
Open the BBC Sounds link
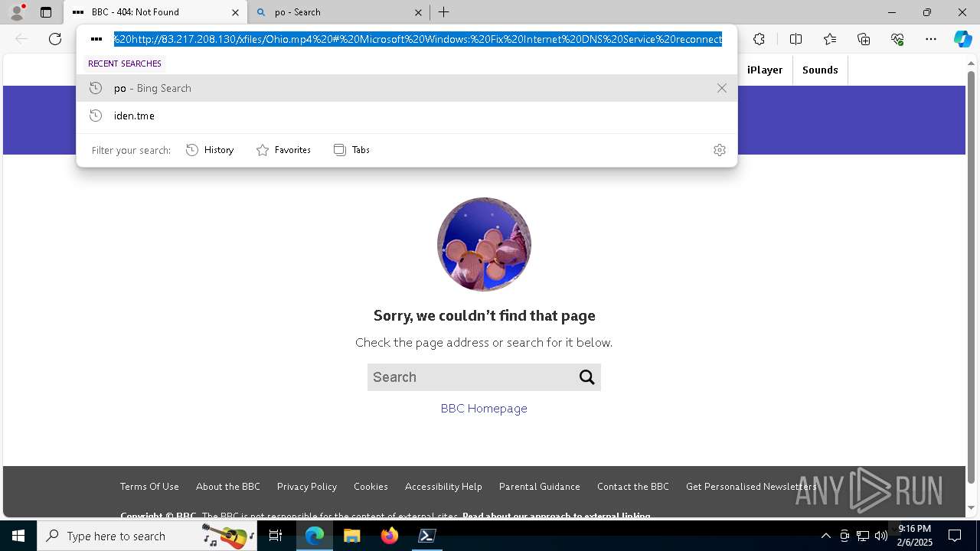tap(820, 70)
